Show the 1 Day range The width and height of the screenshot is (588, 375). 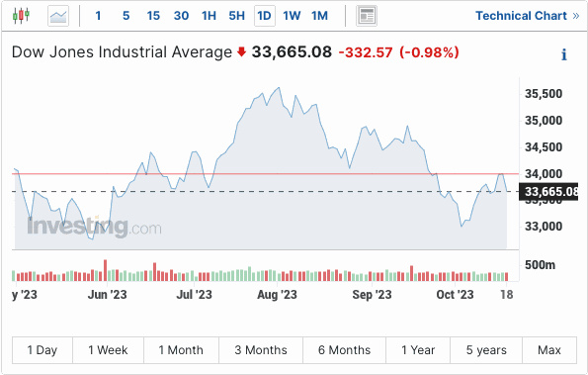pyautogui.click(x=42, y=350)
